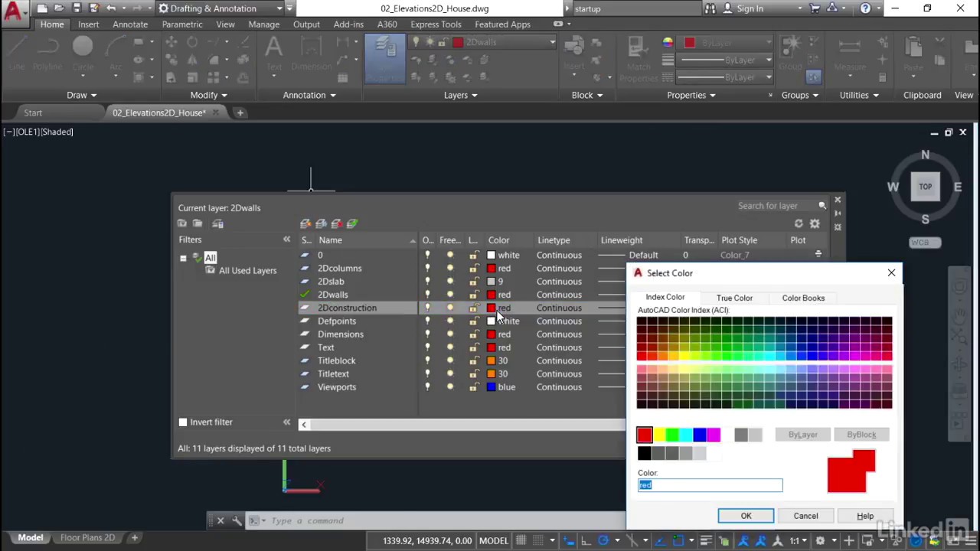The width and height of the screenshot is (980, 551).
Task: Click the command line customize wrench icon
Action: pyautogui.click(x=237, y=520)
